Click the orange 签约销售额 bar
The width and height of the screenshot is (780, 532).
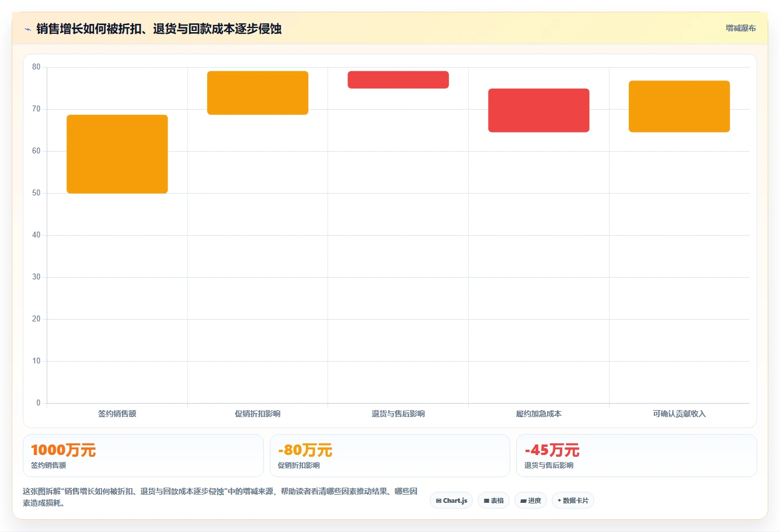117,154
